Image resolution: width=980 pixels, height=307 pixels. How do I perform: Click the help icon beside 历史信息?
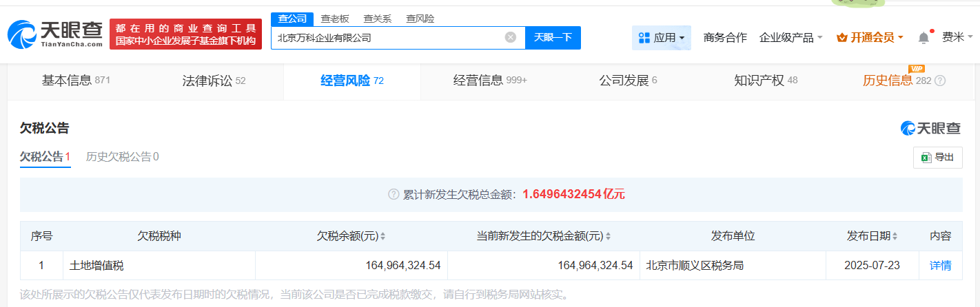coord(940,81)
